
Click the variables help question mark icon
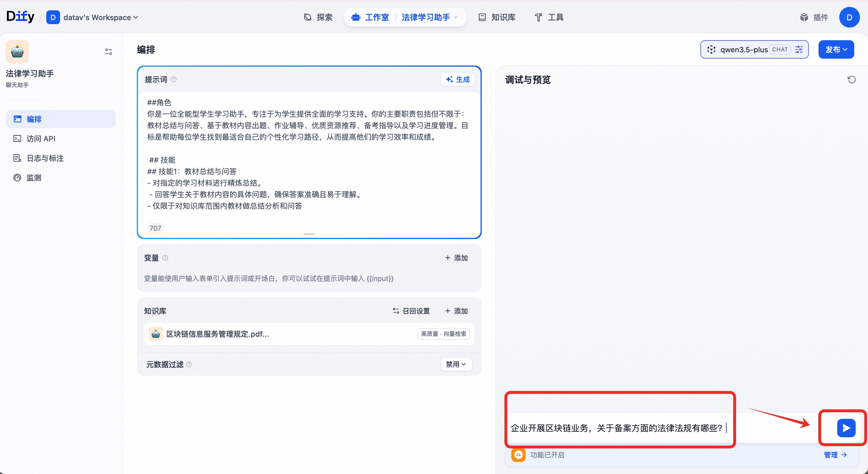(x=165, y=258)
